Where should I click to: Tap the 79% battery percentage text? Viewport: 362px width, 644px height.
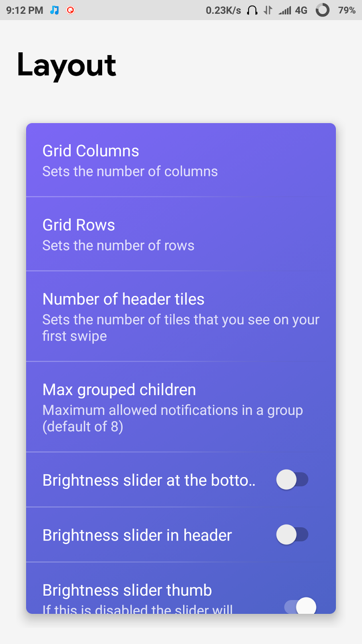(x=347, y=10)
